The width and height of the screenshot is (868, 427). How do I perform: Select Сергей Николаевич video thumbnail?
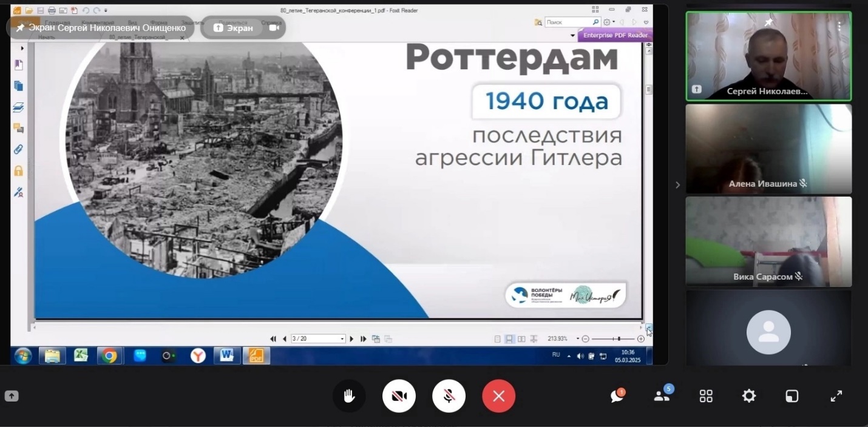(768, 56)
